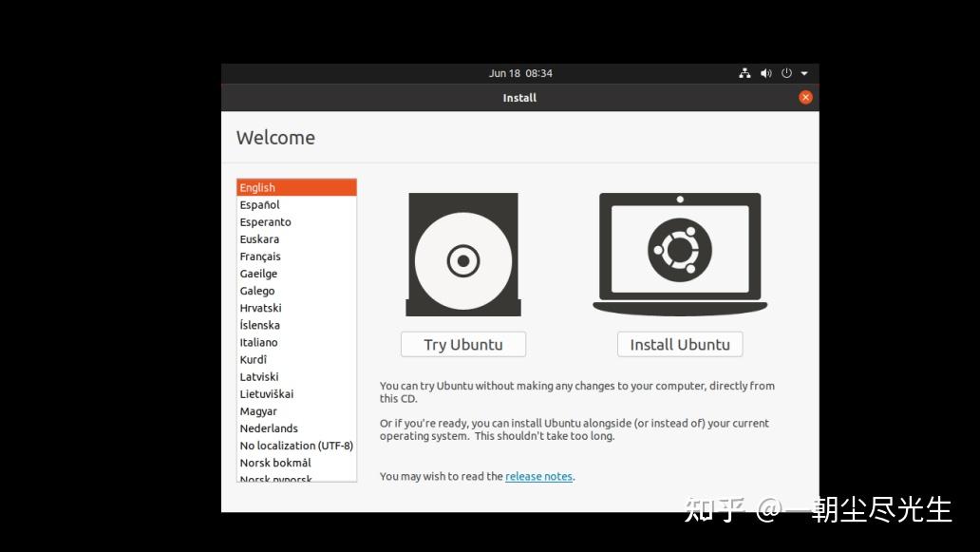Select Nederlands in the language list
Image resolution: width=980 pixels, height=552 pixels.
269,428
